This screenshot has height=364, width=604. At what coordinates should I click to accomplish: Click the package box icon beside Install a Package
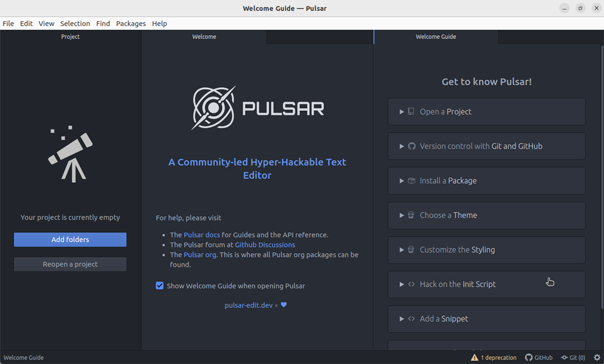click(x=411, y=181)
